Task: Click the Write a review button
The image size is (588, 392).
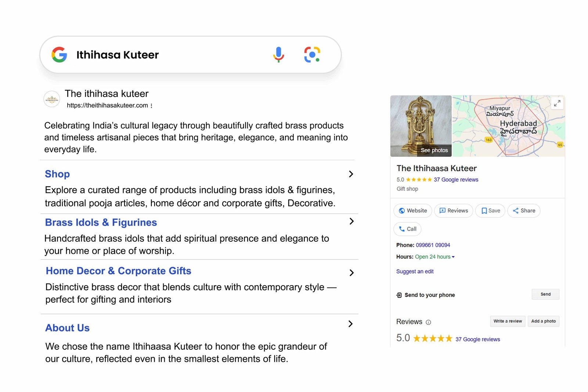Action: (508, 321)
